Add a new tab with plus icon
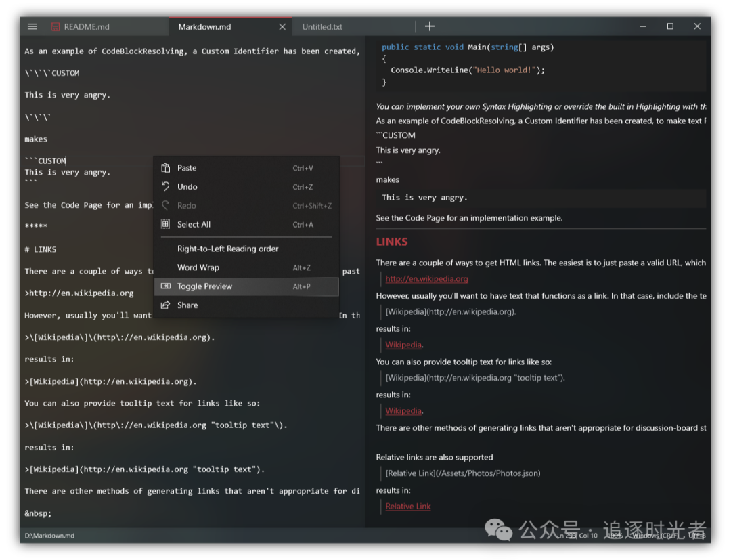This screenshot has height=560, width=731. point(429,26)
